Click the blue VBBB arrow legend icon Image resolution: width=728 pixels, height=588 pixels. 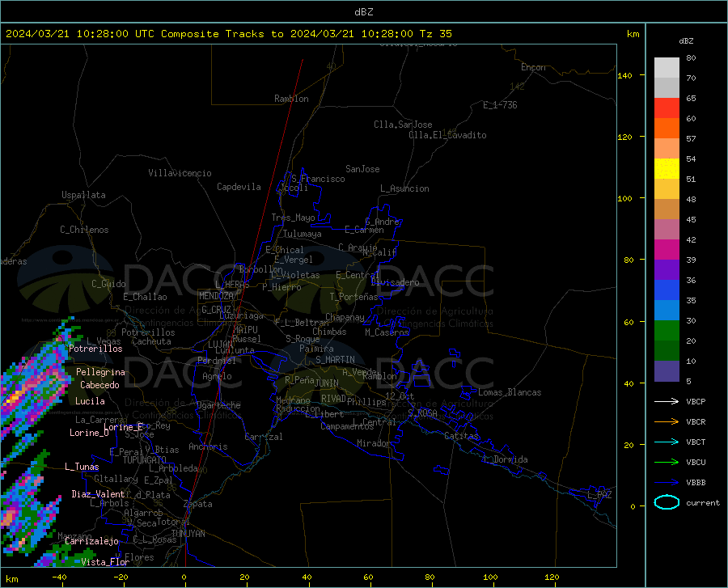point(667,482)
